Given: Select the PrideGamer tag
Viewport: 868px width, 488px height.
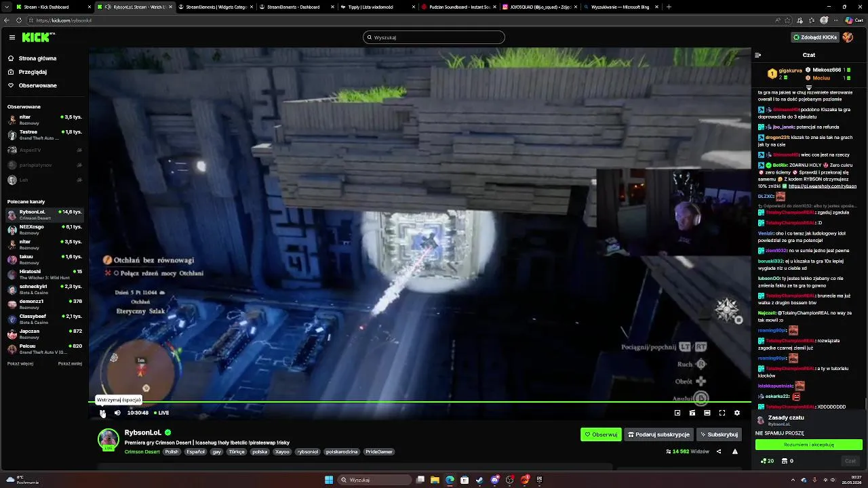Looking at the screenshot, I should tap(379, 451).
